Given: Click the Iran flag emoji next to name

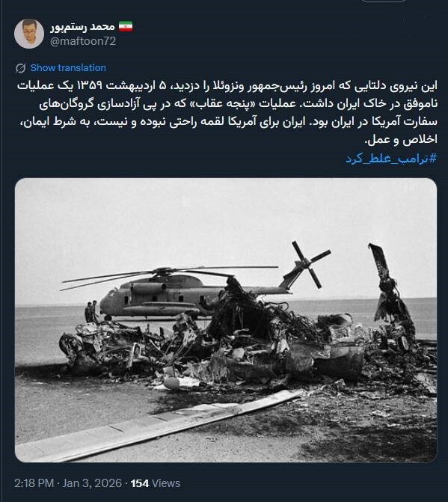Looking at the screenshot, I should coord(126,26).
